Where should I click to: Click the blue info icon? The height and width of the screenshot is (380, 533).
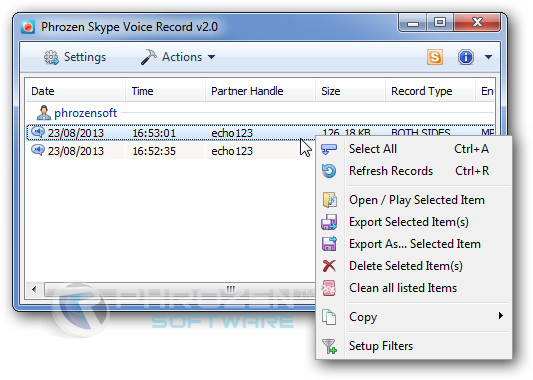[x=466, y=57]
